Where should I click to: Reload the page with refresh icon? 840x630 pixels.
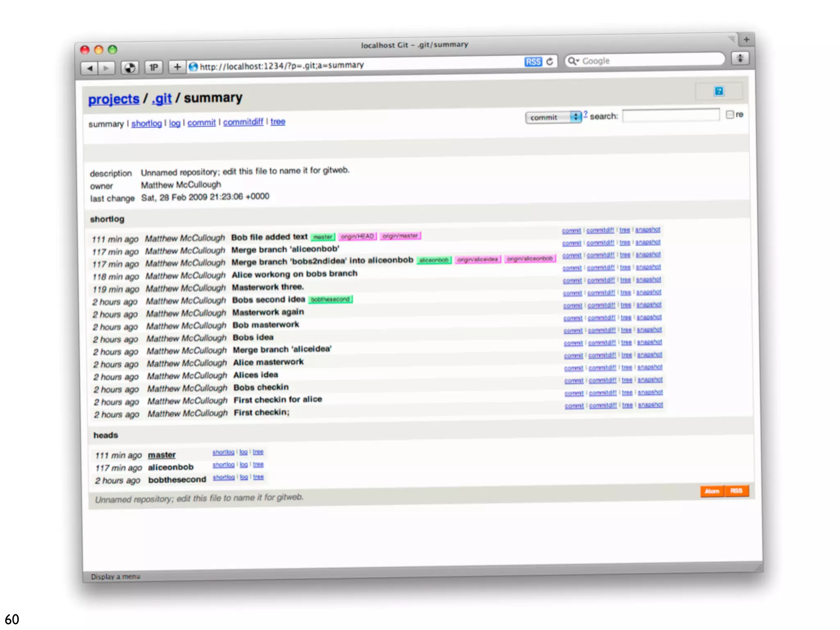tap(550, 61)
